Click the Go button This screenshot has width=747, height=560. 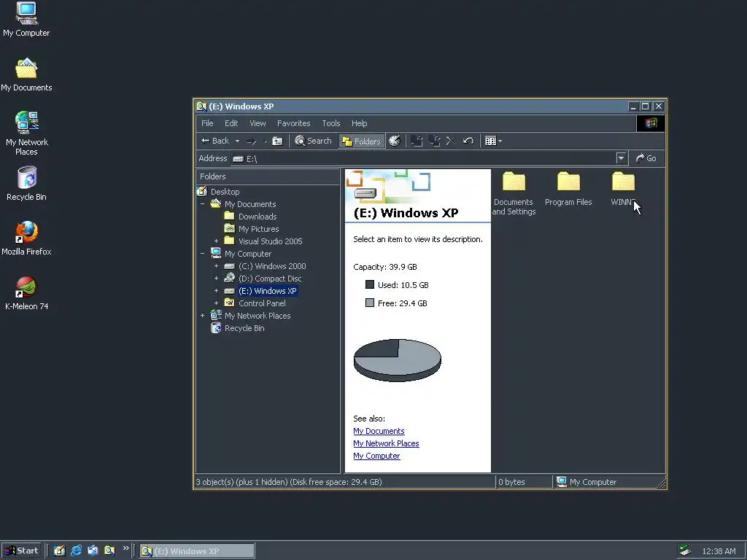646,158
